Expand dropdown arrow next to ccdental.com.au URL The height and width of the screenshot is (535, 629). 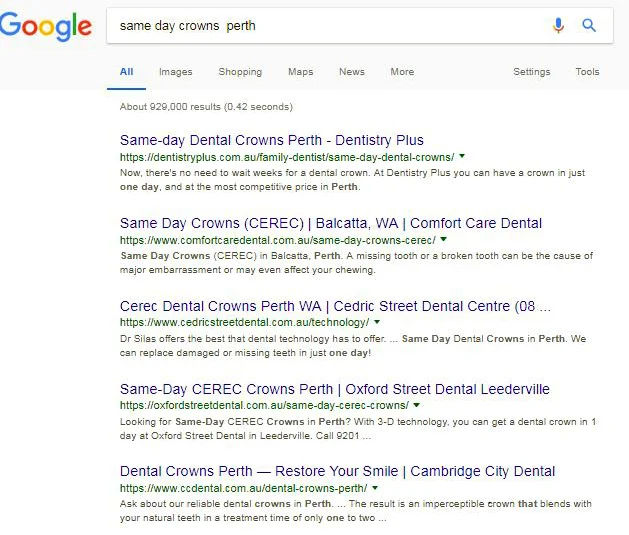pyautogui.click(x=375, y=488)
